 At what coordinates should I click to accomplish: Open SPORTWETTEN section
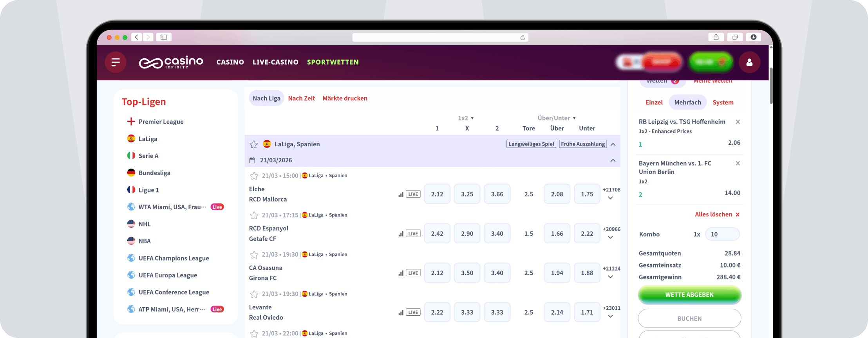(x=333, y=62)
